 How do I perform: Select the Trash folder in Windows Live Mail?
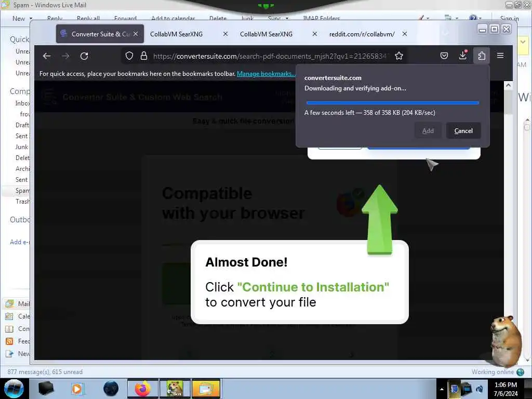pos(22,202)
